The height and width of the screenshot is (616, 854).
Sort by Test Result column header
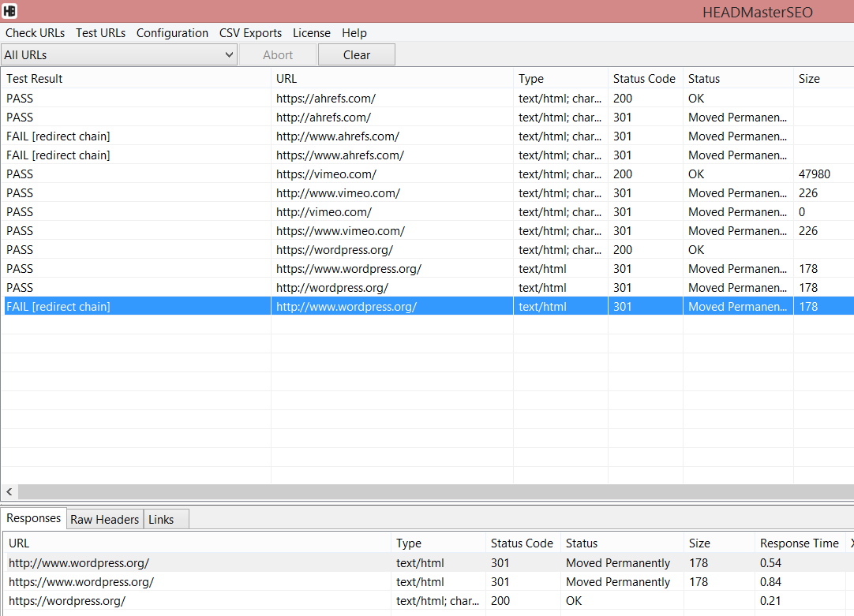[137, 79]
